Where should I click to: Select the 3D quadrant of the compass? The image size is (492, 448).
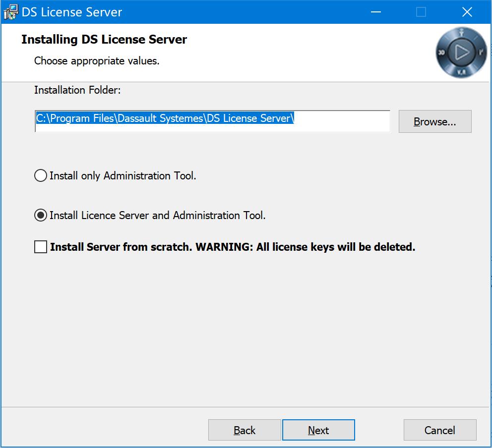coord(441,53)
